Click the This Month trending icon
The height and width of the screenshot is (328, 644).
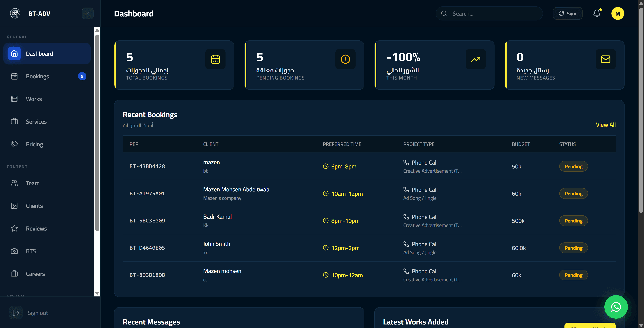tap(476, 59)
